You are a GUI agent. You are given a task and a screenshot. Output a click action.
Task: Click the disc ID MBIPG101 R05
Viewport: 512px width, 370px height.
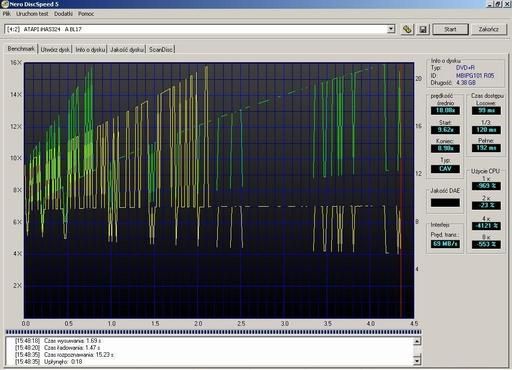475,75
